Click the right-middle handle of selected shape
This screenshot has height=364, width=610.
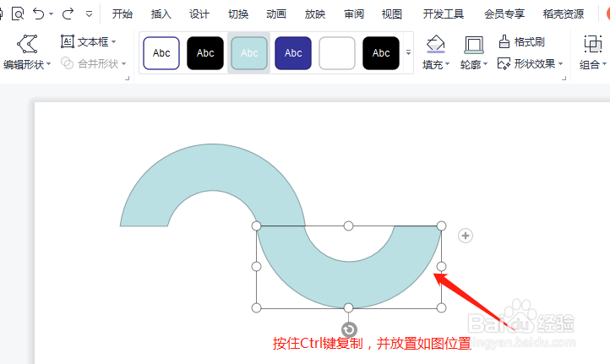(x=441, y=266)
